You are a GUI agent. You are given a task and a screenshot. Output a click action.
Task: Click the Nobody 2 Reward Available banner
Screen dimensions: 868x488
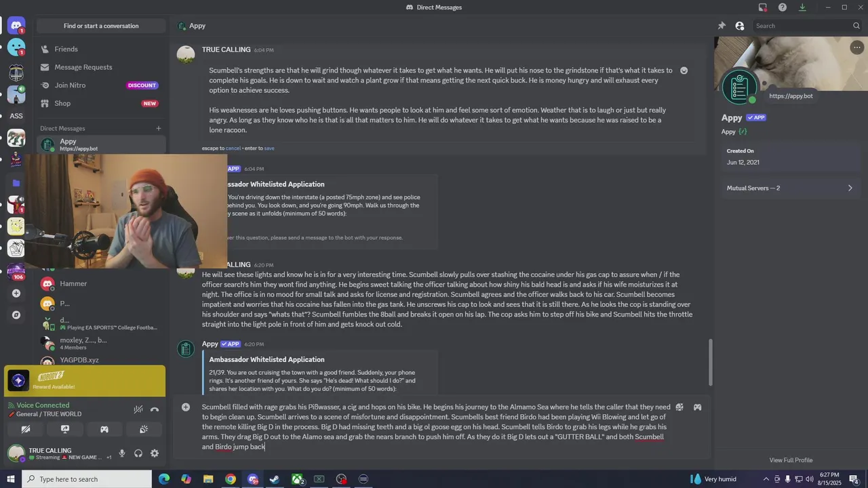click(85, 380)
